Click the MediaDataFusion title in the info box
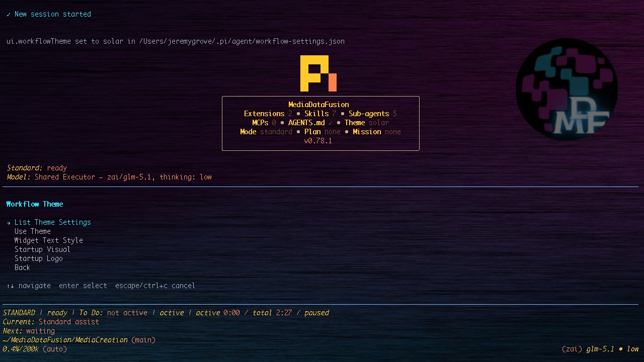This screenshot has width=644, height=362. point(318,105)
